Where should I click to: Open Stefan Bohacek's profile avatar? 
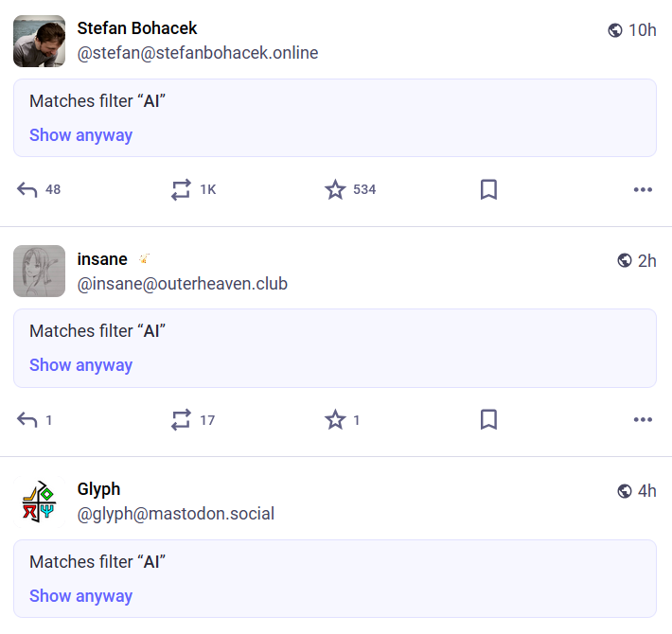(39, 41)
